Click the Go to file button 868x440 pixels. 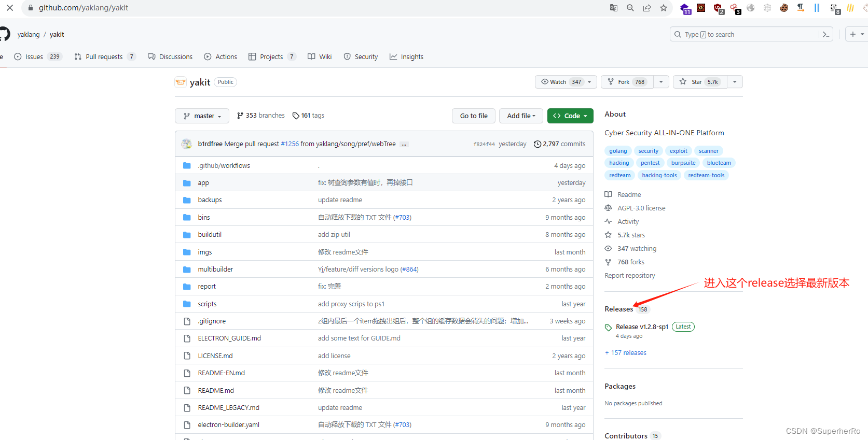pyautogui.click(x=474, y=116)
